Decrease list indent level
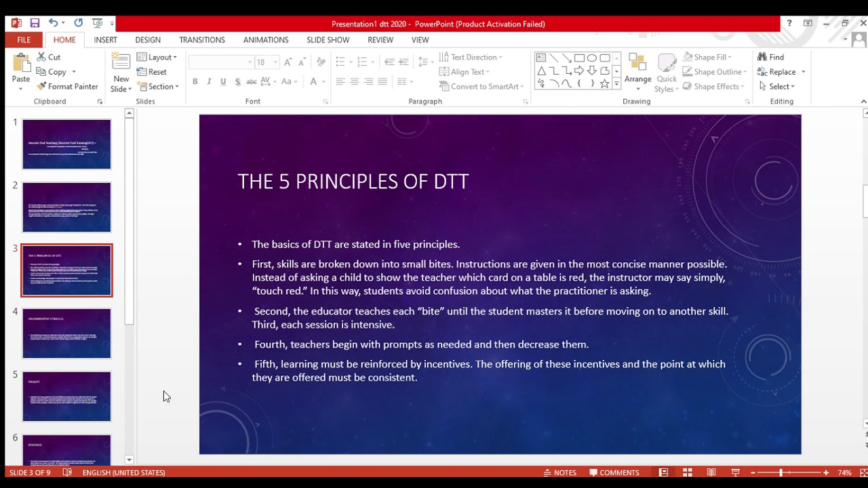The image size is (868, 488). pos(389,62)
